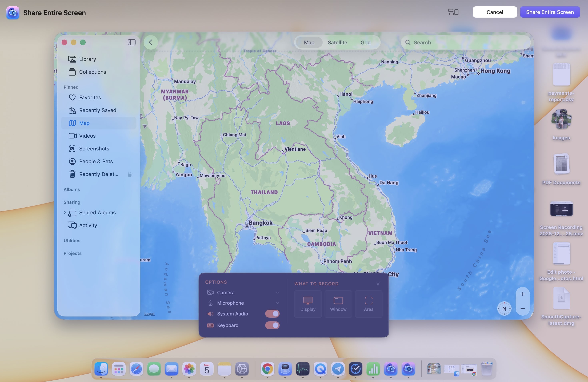The width and height of the screenshot is (588, 382).
Task: Click the Yangon label on the map
Action: 183,174
